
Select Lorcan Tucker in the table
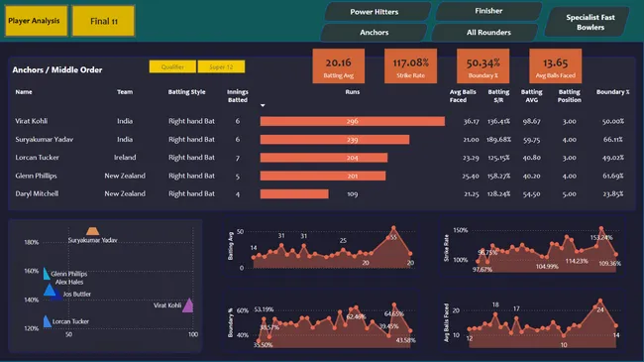[37, 158]
